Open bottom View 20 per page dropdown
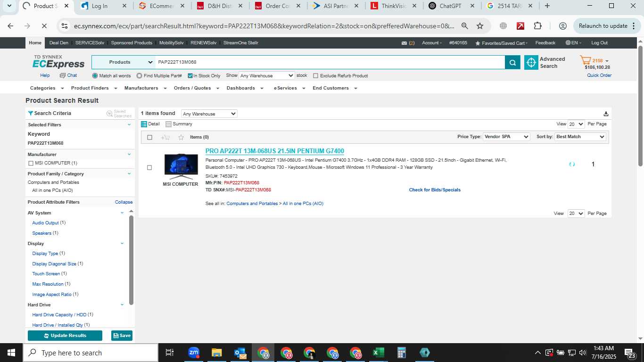644x362 pixels. point(576,214)
